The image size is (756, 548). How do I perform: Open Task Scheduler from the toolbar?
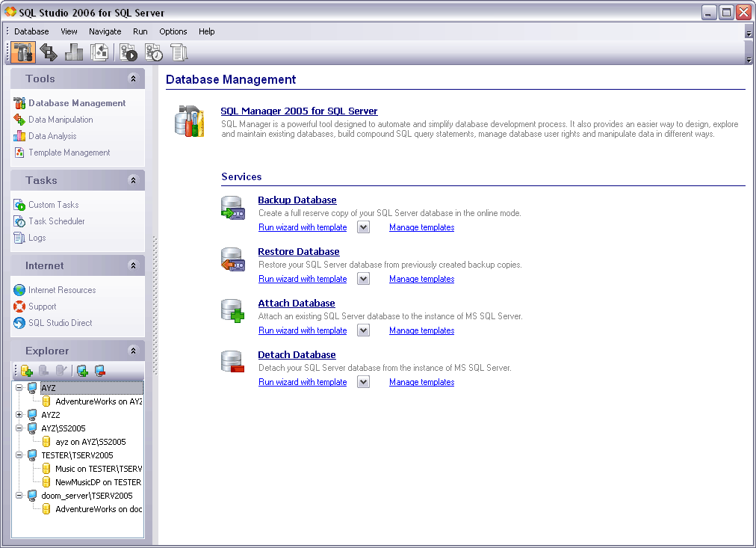click(154, 52)
